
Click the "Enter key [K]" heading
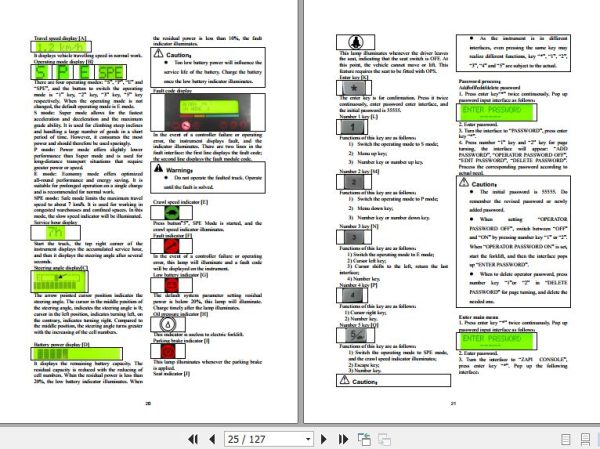354,77
